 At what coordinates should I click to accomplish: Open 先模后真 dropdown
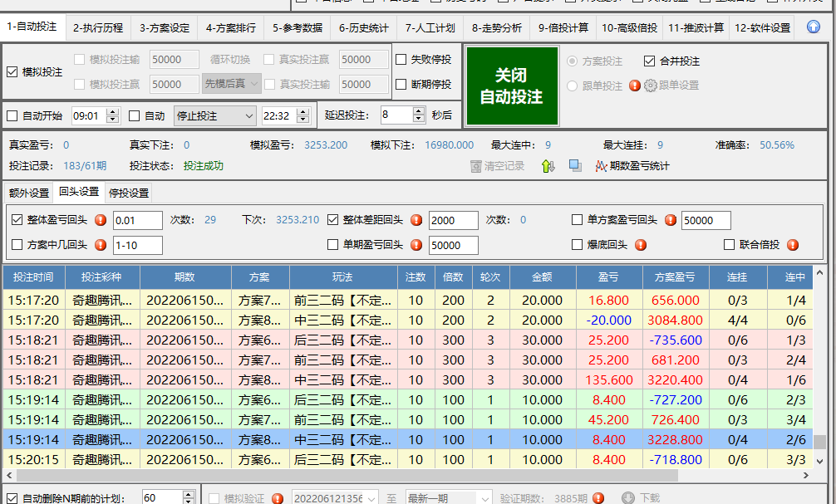[231, 84]
